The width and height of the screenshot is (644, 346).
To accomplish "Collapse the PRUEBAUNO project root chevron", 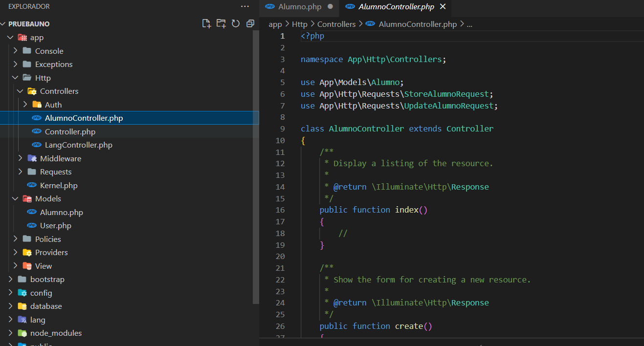I will pyautogui.click(x=4, y=24).
